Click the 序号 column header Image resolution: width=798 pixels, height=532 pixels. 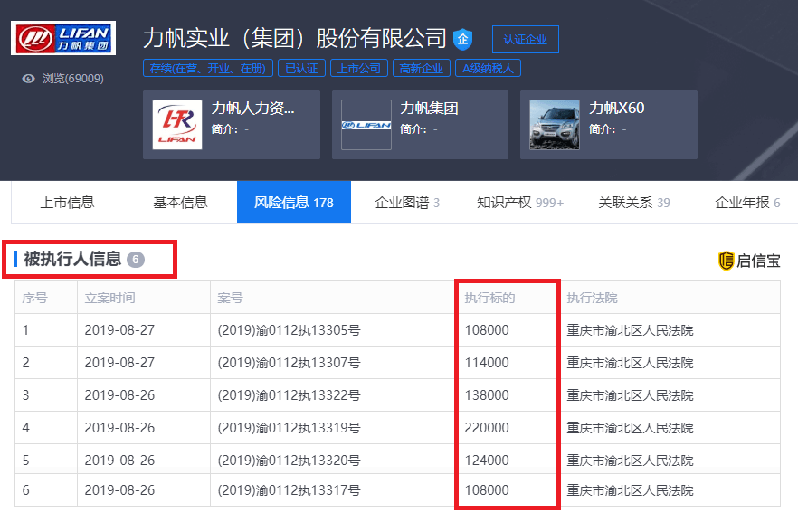(x=34, y=298)
